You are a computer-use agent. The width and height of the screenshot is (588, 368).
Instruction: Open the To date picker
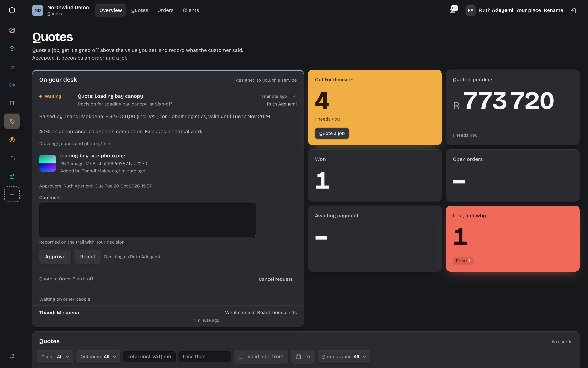tap(303, 357)
